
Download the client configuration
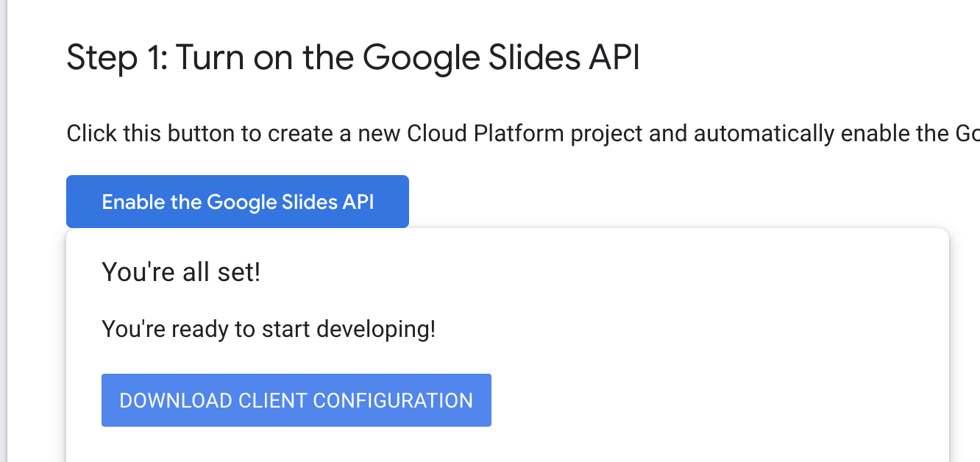click(x=297, y=400)
